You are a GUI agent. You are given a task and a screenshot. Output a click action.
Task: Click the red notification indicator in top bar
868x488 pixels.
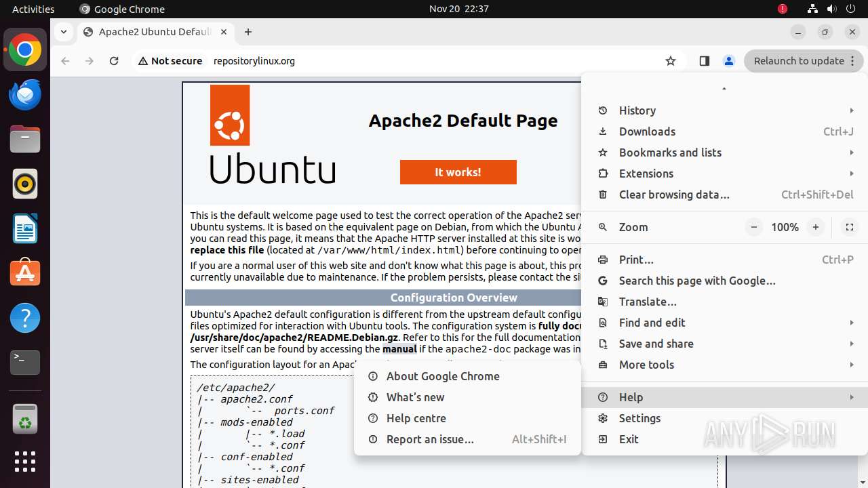783,9
